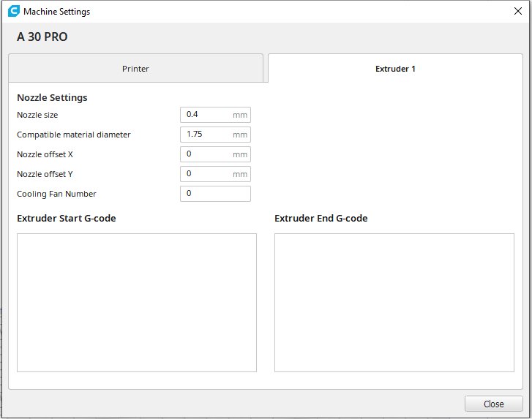
Task: Click the 'A 30 PRO' printer name
Action: [42, 37]
